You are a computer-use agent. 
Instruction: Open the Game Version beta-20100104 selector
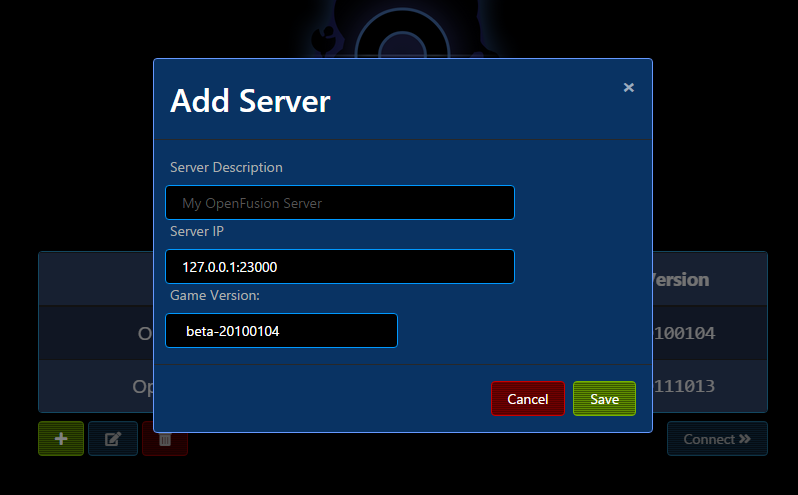(281, 331)
